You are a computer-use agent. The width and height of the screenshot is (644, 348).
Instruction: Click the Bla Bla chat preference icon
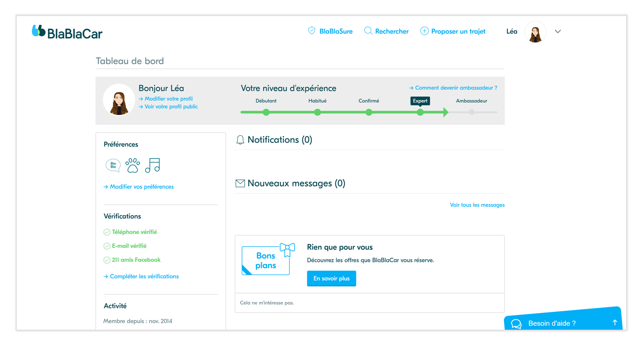(x=113, y=165)
